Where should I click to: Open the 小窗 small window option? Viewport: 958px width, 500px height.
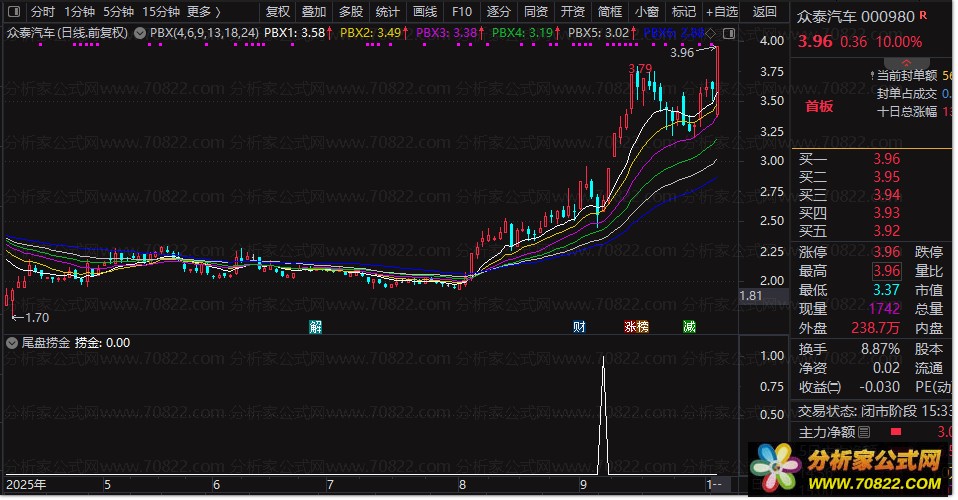646,12
